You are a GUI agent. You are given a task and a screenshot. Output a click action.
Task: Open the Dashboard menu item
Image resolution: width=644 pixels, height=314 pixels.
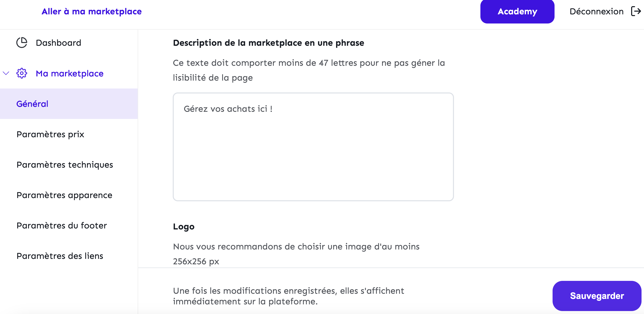[58, 43]
